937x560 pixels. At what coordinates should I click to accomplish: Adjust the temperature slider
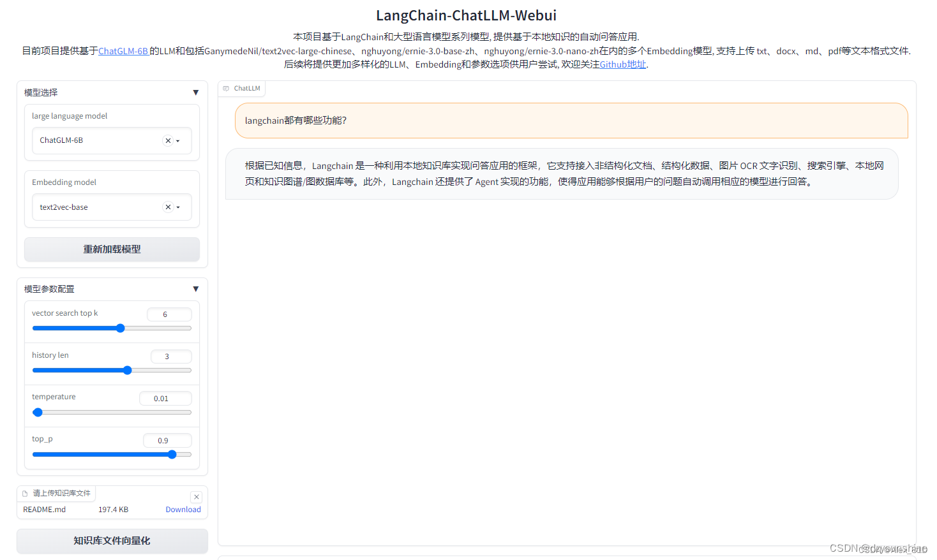[112, 413]
